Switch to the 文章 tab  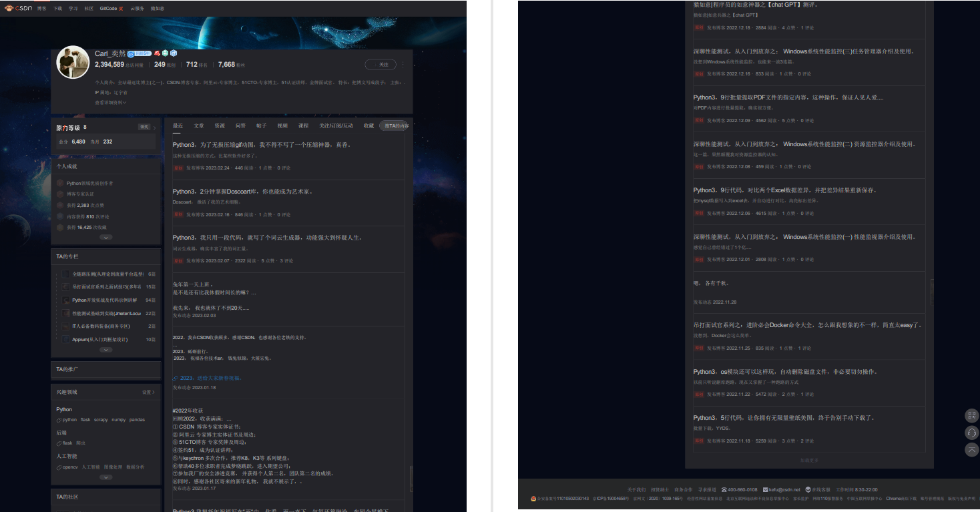(199, 125)
